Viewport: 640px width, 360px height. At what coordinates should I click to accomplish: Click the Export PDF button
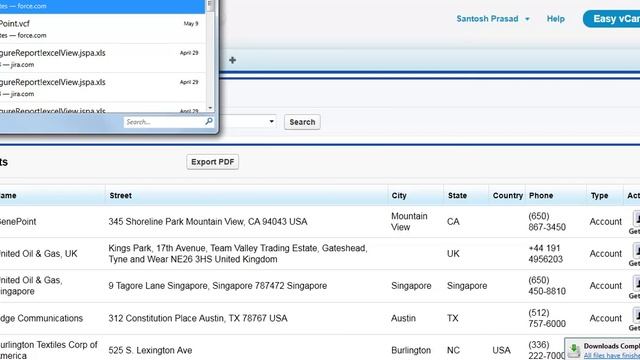213,162
